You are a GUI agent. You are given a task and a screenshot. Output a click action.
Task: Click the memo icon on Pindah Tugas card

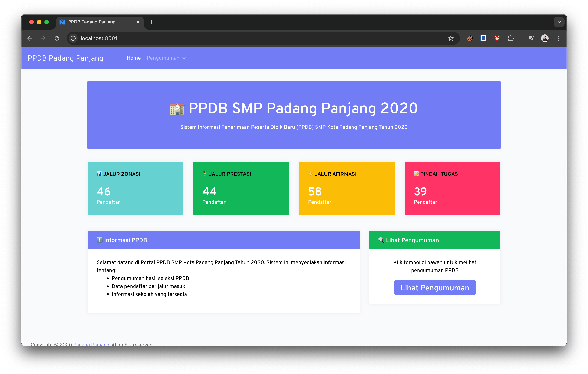pos(416,174)
